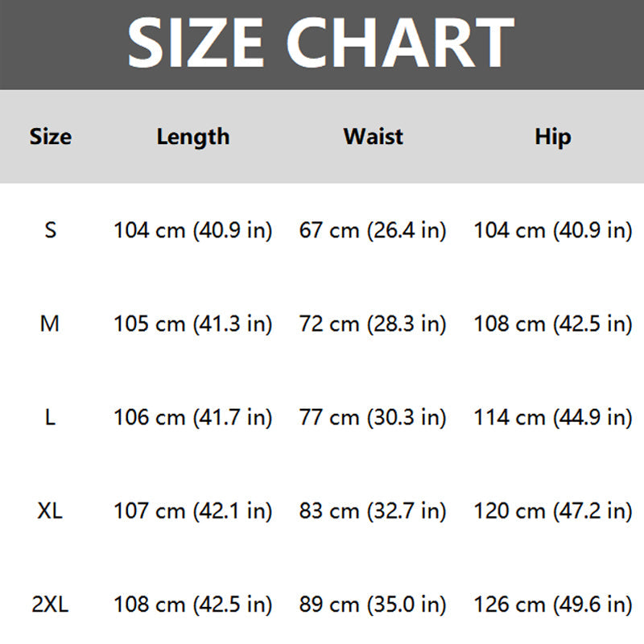Screen dimensions: 644x644
Task: Select the M size row label
Action: pos(50,324)
